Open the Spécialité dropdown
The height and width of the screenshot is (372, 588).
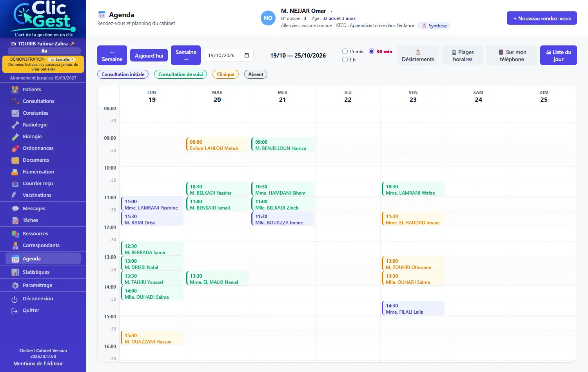click(62, 60)
